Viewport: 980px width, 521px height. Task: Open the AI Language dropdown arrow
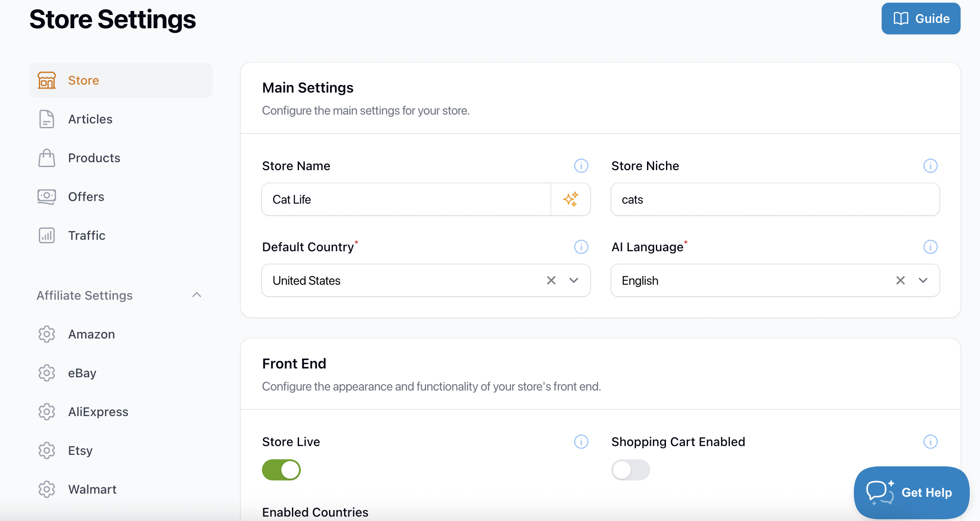click(x=923, y=280)
